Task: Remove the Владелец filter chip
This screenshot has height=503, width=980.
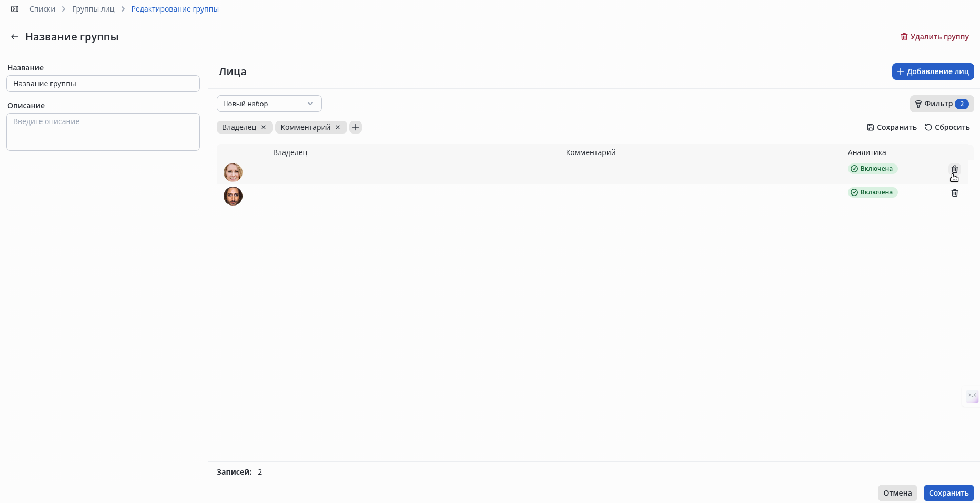Action: [264, 127]
